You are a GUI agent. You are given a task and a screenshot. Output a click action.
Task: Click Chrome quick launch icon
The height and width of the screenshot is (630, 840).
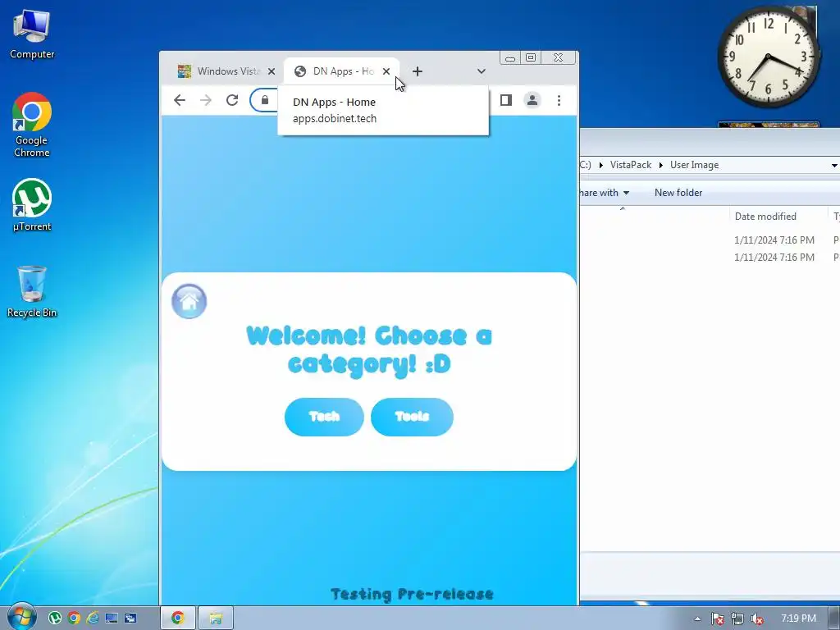click(x=74, y=619)
